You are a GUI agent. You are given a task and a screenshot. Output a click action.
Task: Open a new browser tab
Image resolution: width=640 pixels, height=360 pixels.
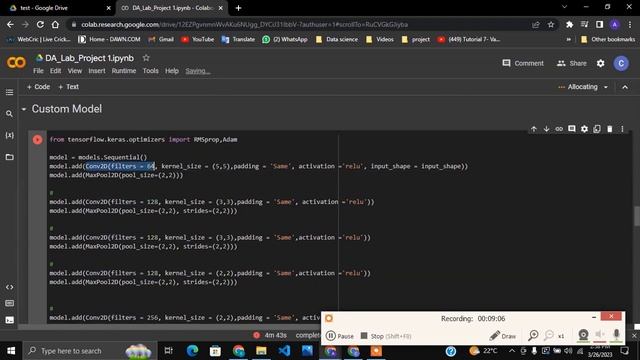coord(238,8)
